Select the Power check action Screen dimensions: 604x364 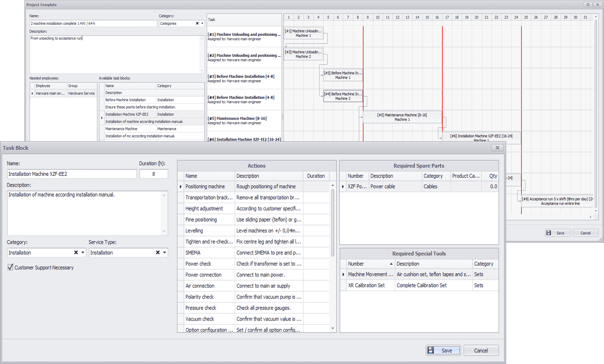(x=253, y=264)
